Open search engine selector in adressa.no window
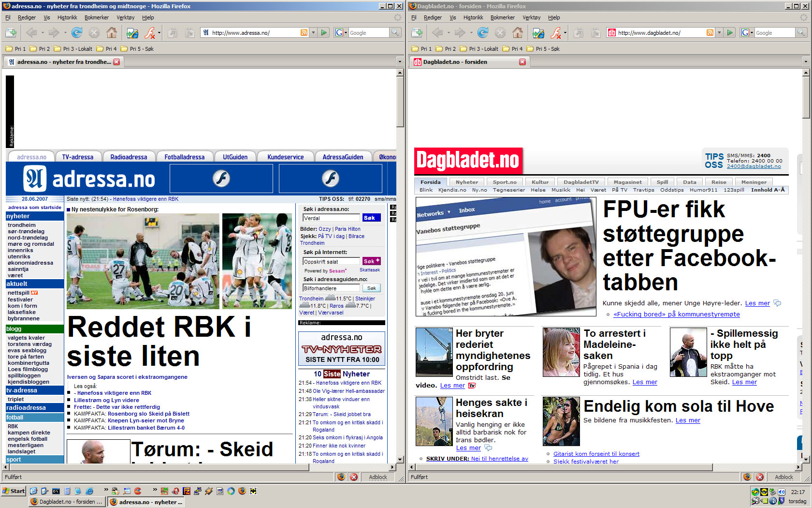 point(341,32)
